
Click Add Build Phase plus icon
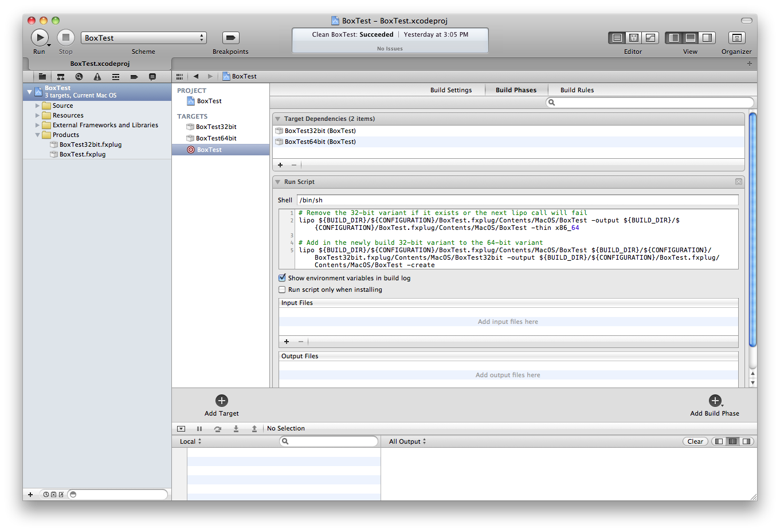pyautogui.click(x=715, y=400)
